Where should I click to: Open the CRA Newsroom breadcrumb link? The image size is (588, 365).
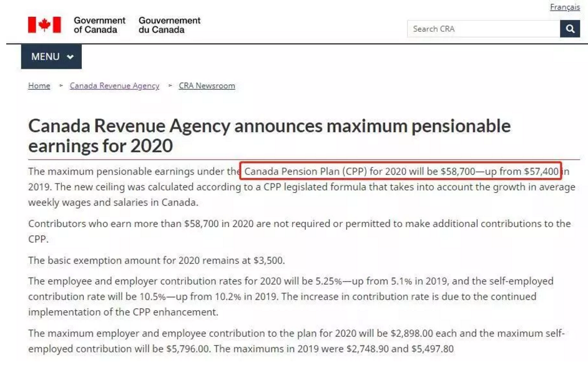(x=207, y=86)
